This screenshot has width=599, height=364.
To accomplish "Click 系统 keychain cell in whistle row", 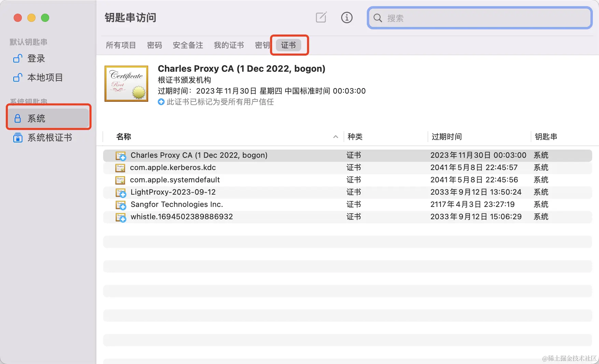I will coord(541,216).
